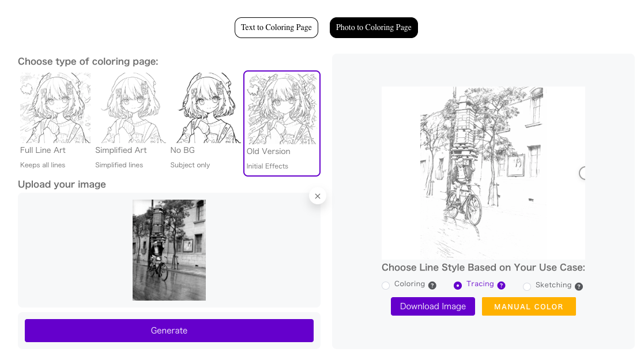Choose the Sketching line style radio
Screen dimensions: 644x356
point(527,286)
